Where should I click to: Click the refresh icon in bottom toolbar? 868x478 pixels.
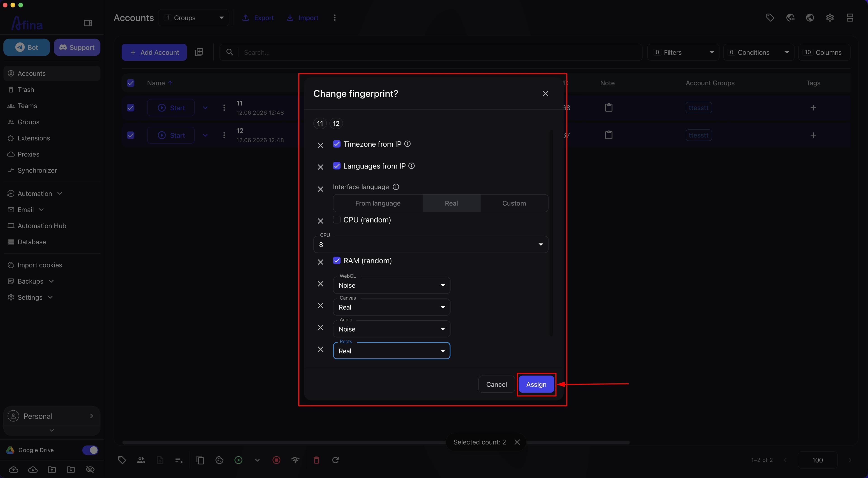(335, 460)
